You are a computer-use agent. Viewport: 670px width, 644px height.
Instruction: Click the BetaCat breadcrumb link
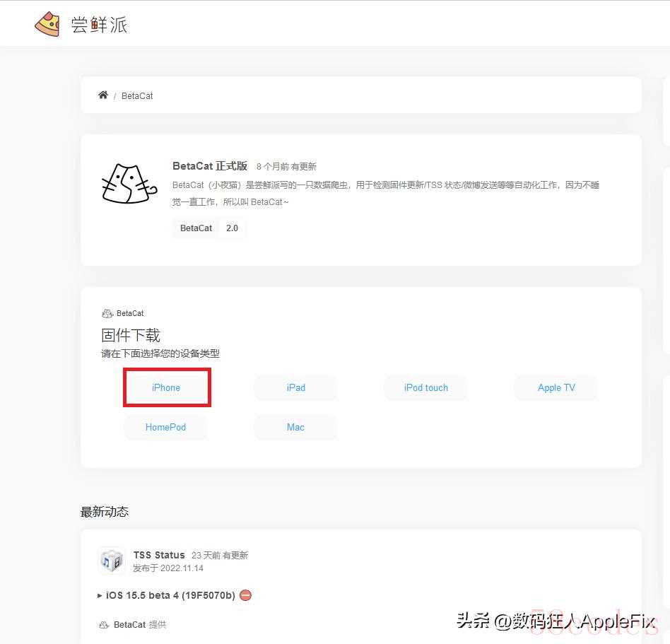(137, 95)
